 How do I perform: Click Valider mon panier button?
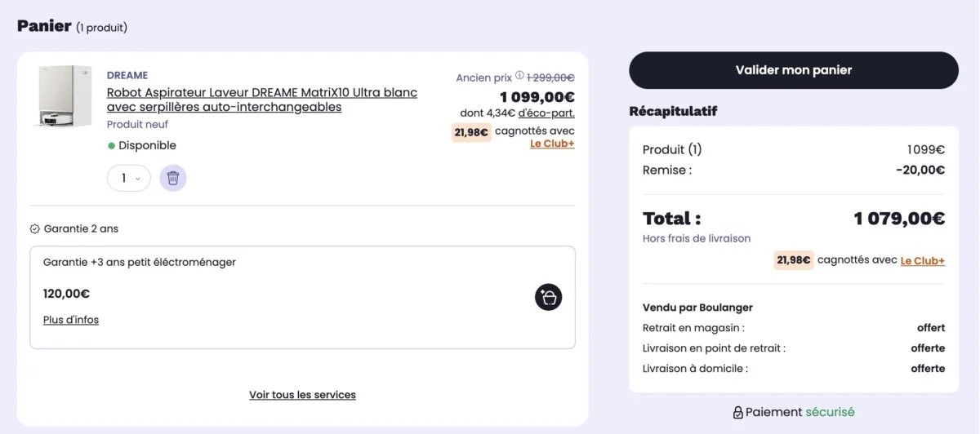793,70
